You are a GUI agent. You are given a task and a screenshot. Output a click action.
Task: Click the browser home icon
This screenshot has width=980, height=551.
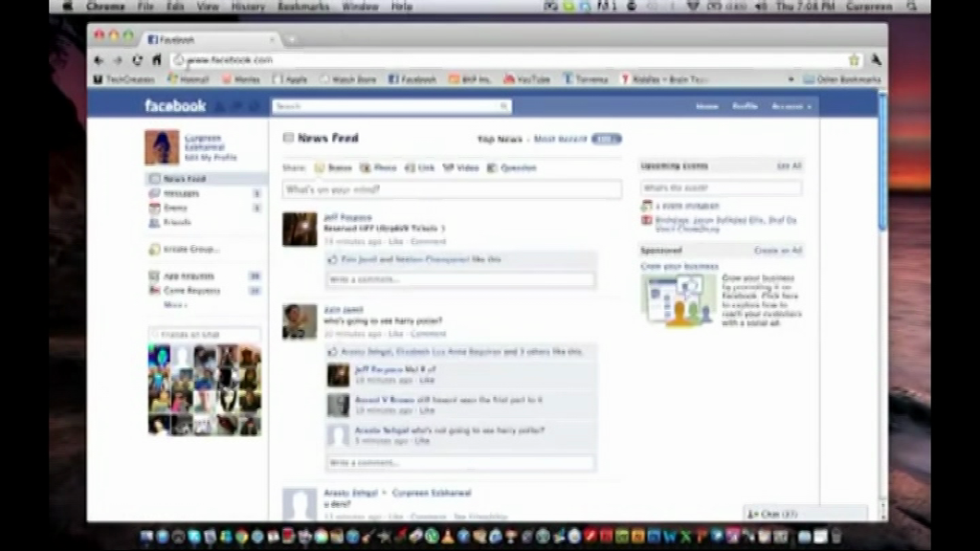pyautogui.click(x=156, y=60)
